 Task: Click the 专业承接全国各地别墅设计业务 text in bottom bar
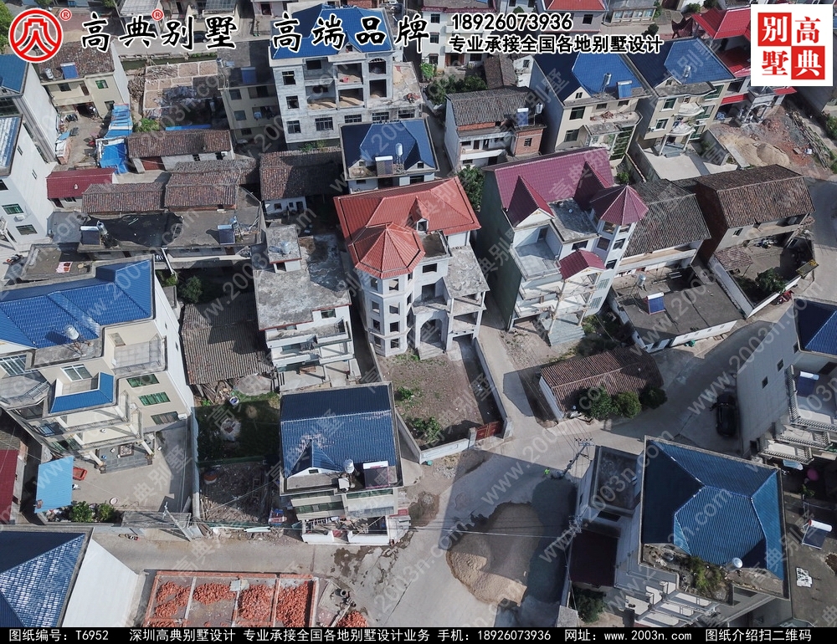(x=336, y=636)
